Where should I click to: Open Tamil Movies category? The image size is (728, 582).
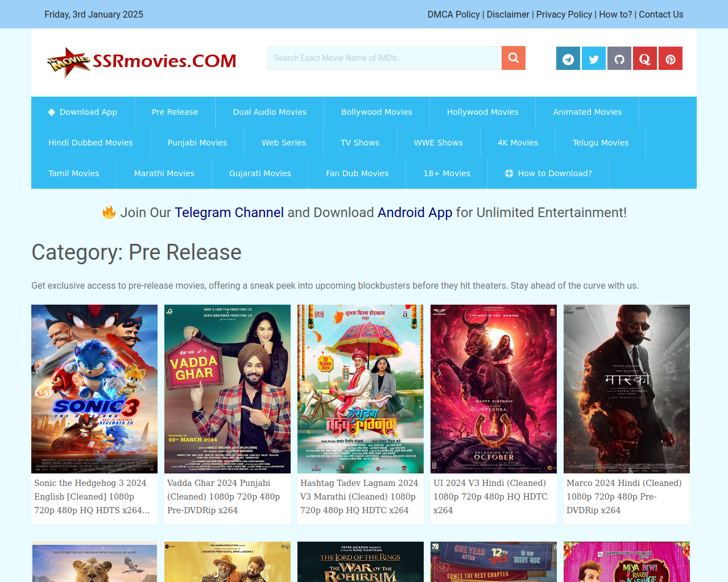point(74,173)
